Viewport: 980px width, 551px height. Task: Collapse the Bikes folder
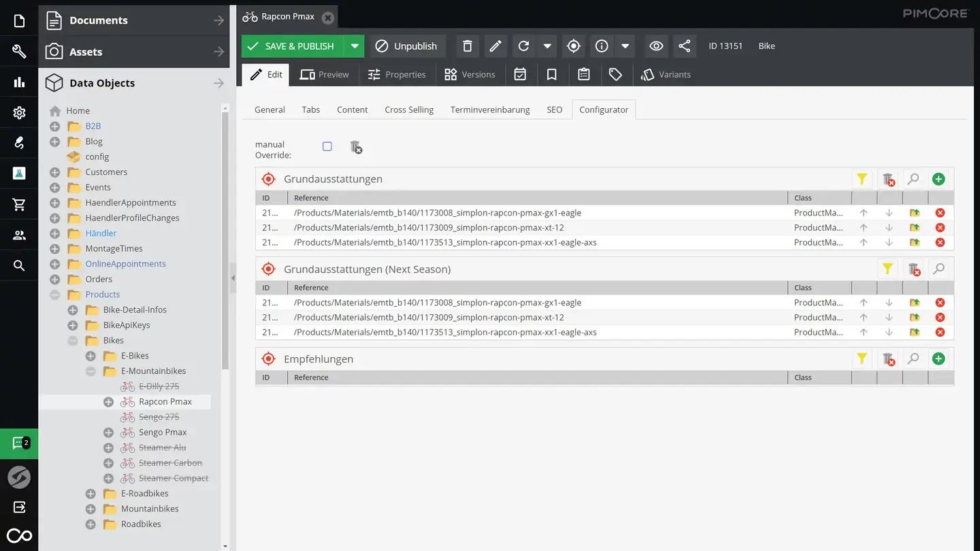pyautogui.click(x=73, y=340)
